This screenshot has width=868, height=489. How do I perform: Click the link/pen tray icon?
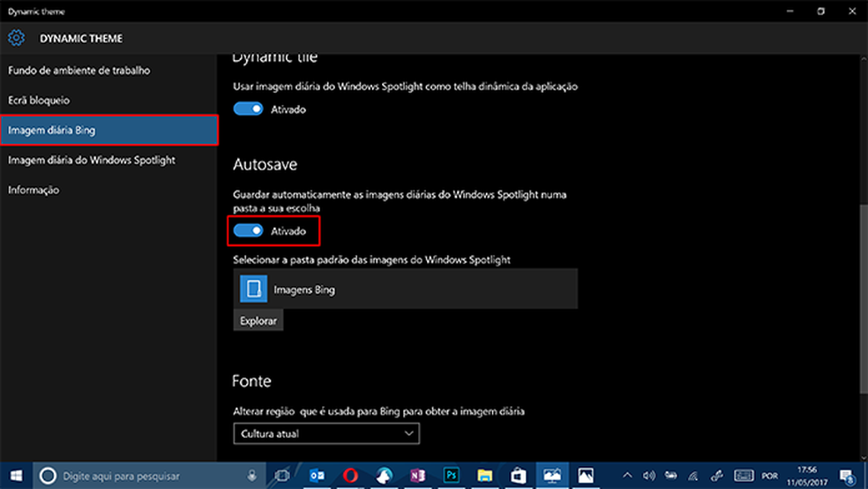click(x=717, y=476)
